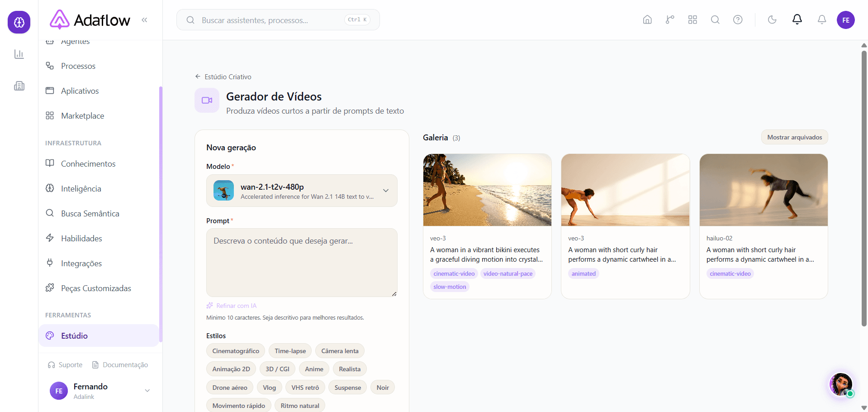Open the bold bell notifications icon
The width and height of the screenshot is (868, 412).
[797, 19]
